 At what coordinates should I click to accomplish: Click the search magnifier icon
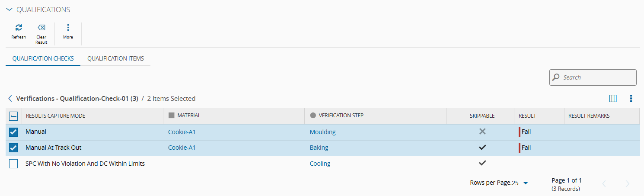coord(556,77)
